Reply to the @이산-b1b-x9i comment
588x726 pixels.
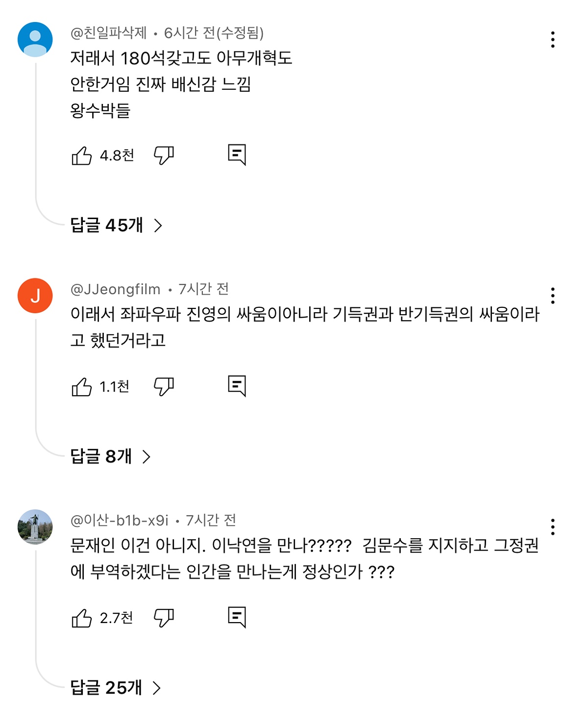click(x=237, y=618)
